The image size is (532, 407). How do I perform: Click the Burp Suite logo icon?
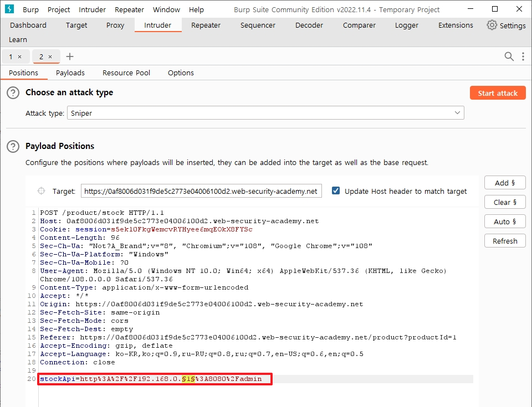pyautogui.click(x=9, y=9)
